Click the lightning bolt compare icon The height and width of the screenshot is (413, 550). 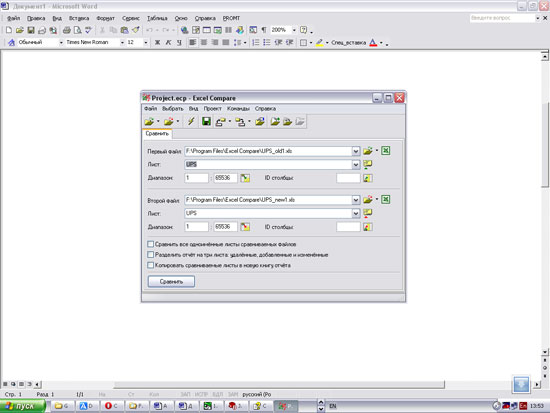click(191, 121)
